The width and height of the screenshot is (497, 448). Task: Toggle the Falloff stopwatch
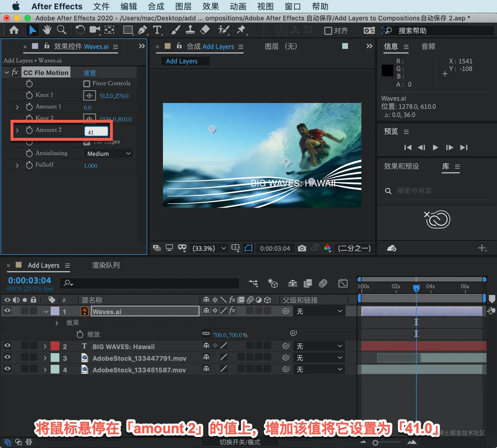click(29, 165)
